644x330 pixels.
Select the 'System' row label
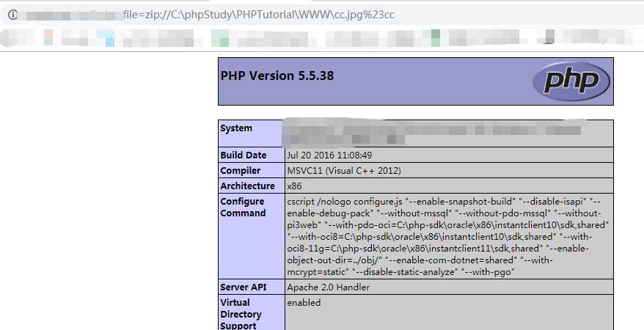pyautogui.click(x=236, y=128)
